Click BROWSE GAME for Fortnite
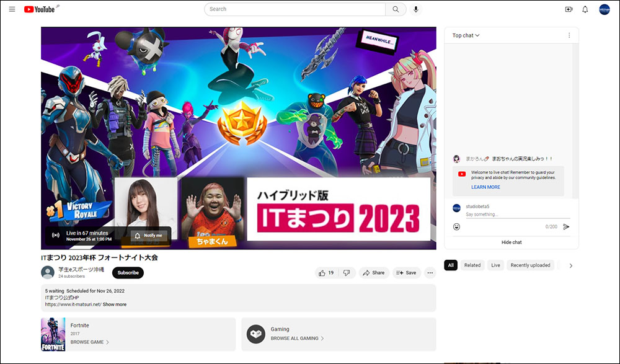This screenshot has height=364, width=620. pos(89,342)
